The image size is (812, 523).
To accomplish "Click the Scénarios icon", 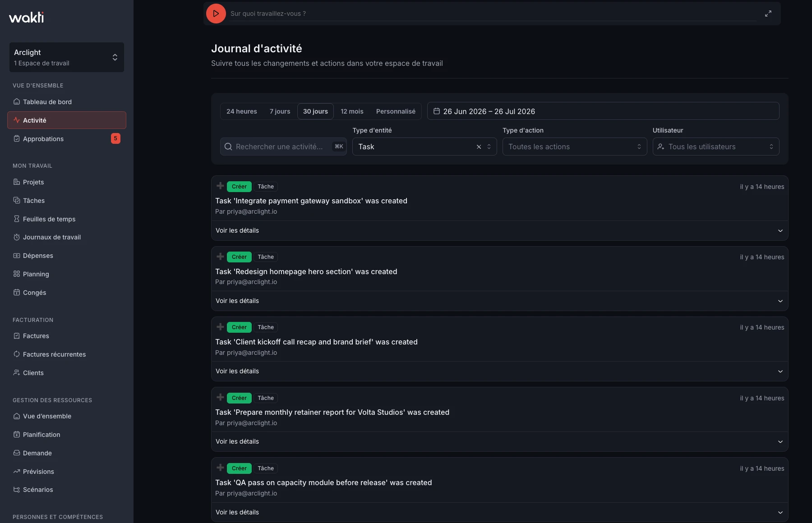I will click(17, 490).
